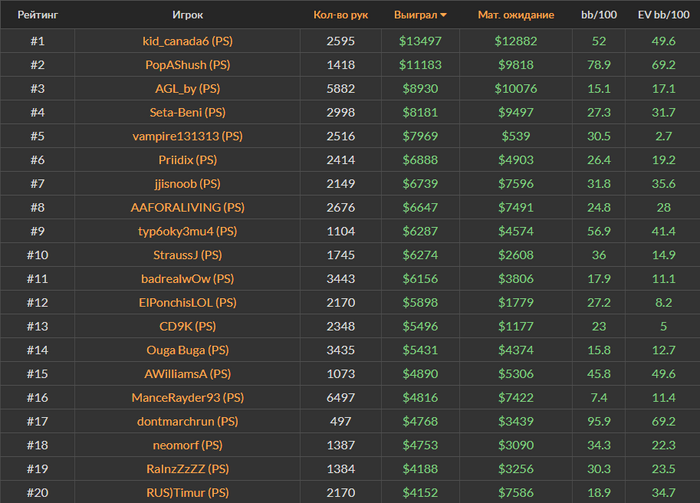Sort by Мат. ожидание column header
Image resolution: width=700 pixels, height=503 pixels.
[x=516, y=16]
